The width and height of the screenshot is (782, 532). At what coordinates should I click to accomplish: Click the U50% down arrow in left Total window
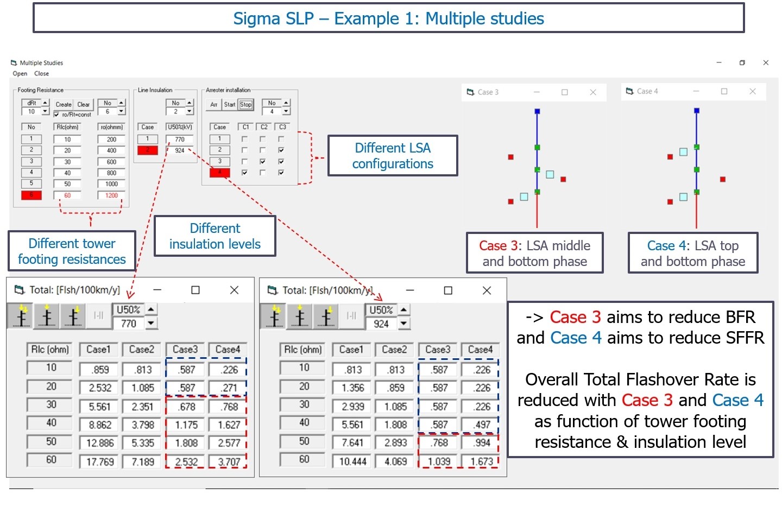pos(151,324)
